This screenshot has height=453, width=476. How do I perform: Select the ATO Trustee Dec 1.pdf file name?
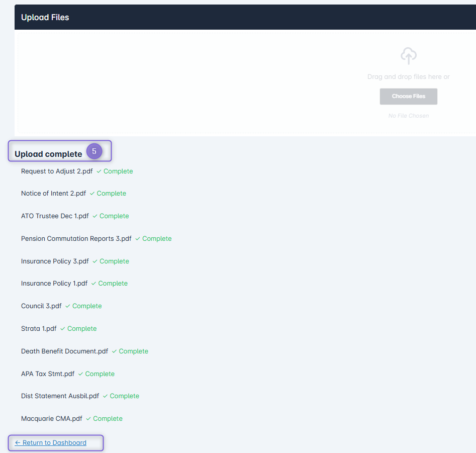point(55,216)
